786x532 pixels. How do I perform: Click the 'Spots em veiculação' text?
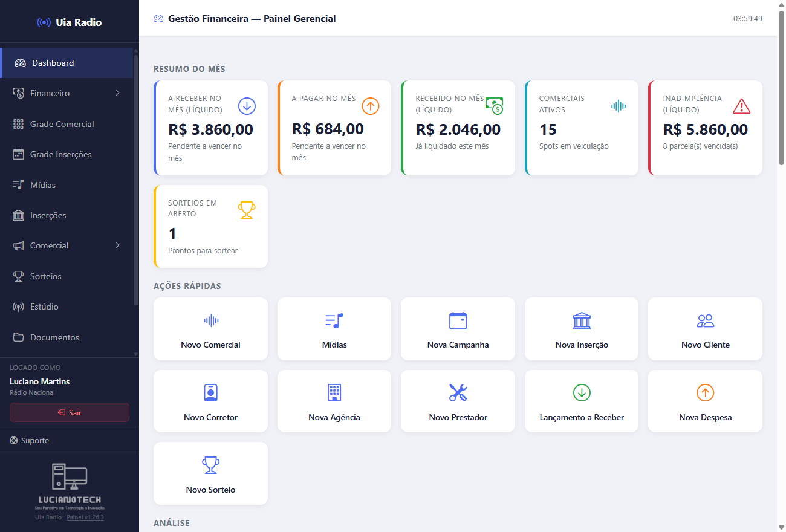(574, 146)
